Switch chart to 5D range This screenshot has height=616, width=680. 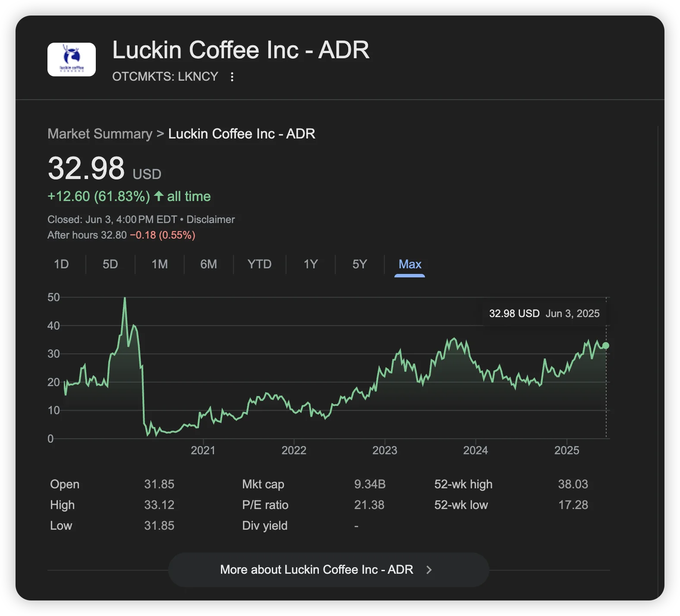click(x=110, y=264)
